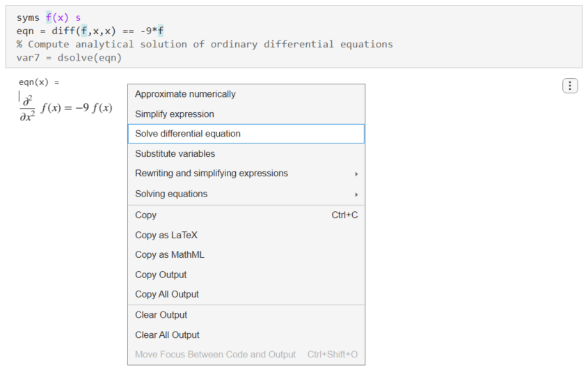The image size is (588, 370).
Task: Click Copy in the context menu
Action: [146, 215]
